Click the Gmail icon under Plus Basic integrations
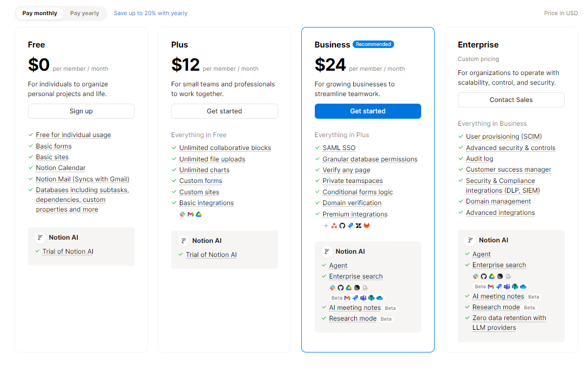Image resolution: width=588 pixels, height=373 pixels. (191, 214)
